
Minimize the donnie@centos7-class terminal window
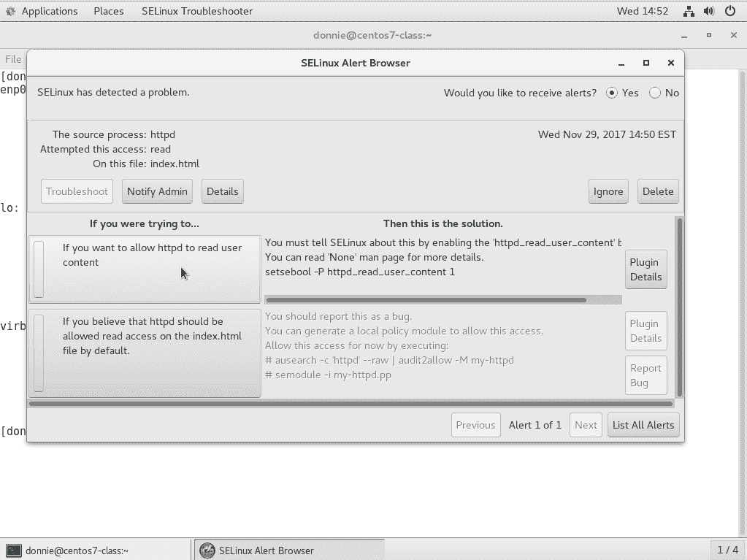(x=684, y=36)
